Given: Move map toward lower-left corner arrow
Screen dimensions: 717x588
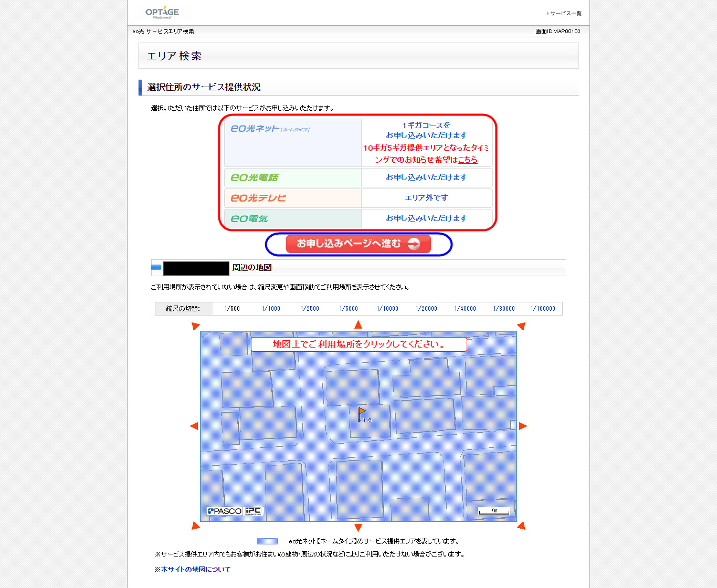Looking at the screenshot, I should coord(195,526).
